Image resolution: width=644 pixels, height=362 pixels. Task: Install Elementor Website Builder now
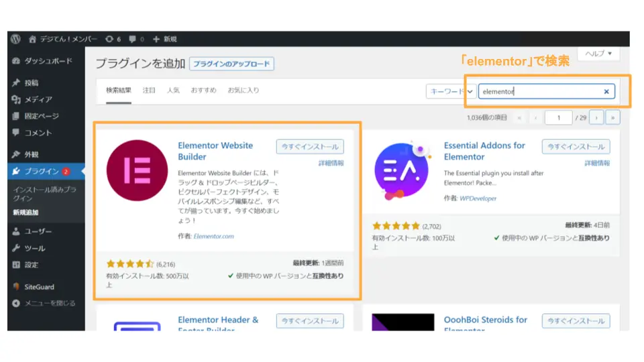(x=310, y=147)
